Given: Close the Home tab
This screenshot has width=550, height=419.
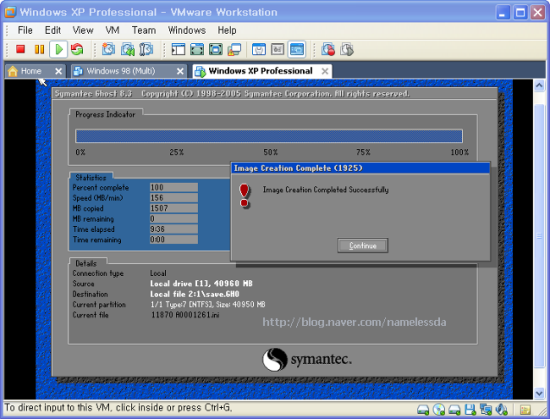Looking at the screenshot, I should tap(59, 72).
